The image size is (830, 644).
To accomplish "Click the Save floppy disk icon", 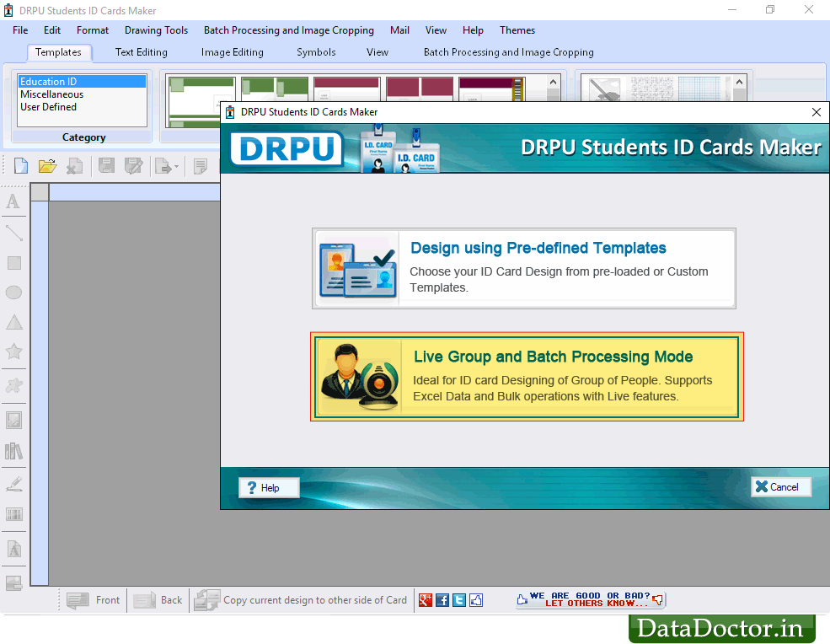I will [106, 166].
